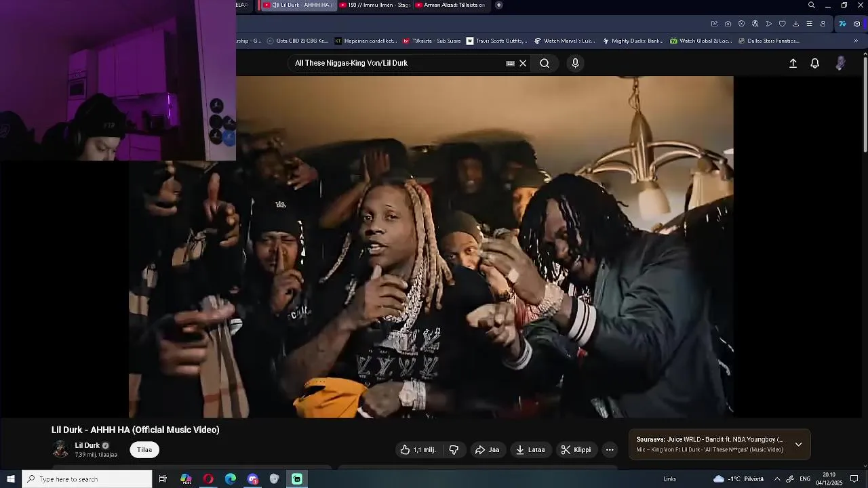Open the Travis Scott Outfits bookmark

496,41
